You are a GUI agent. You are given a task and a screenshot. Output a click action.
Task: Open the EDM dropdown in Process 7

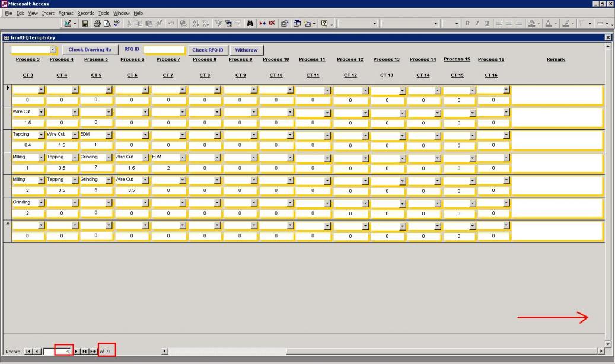(182, 157)
